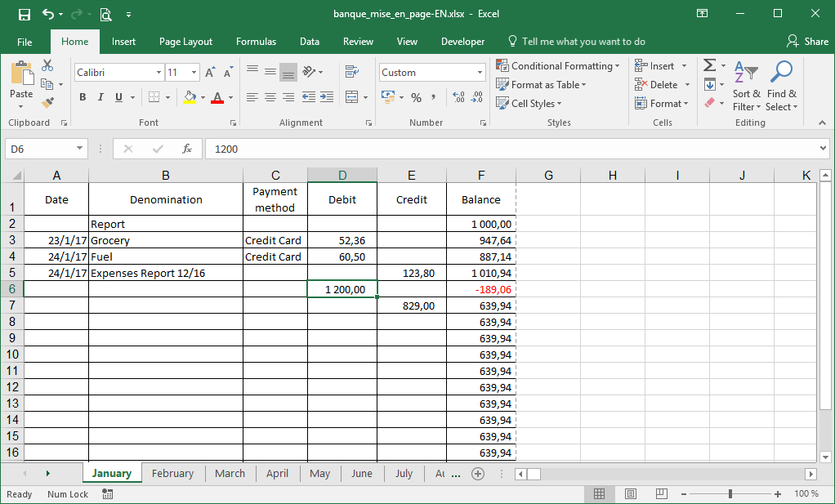Image resolution: width=835 pixels, height=504 pixels.
Task: Open Conditional Formatting menu
Action: [560, 66]
